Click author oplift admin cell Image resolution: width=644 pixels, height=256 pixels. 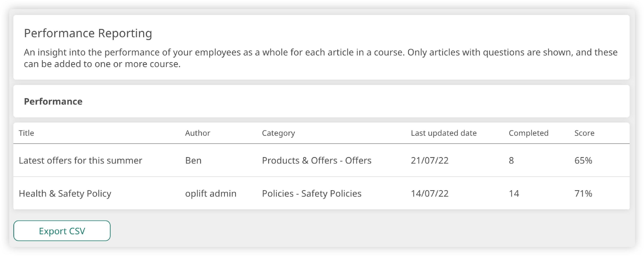[x=211, y=193]
